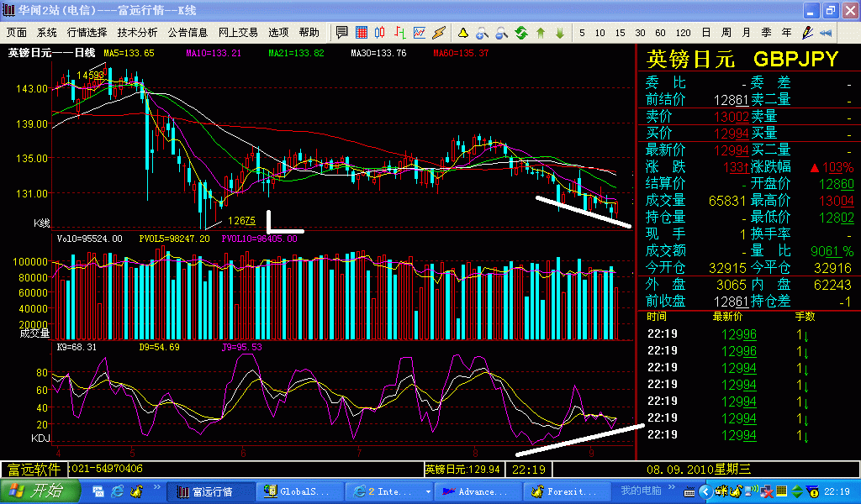Switch to GlobalS... taskbar button
Viewport: 861px width, 504px height.
[300, 492]
